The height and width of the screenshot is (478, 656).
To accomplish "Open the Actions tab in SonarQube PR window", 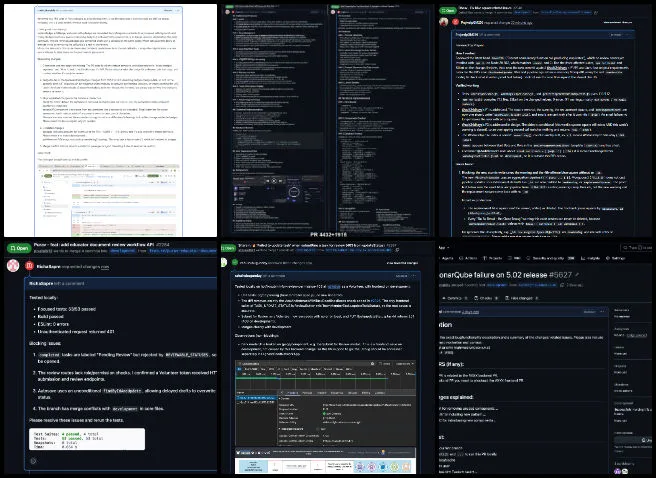I will click(x=467, y=258).
